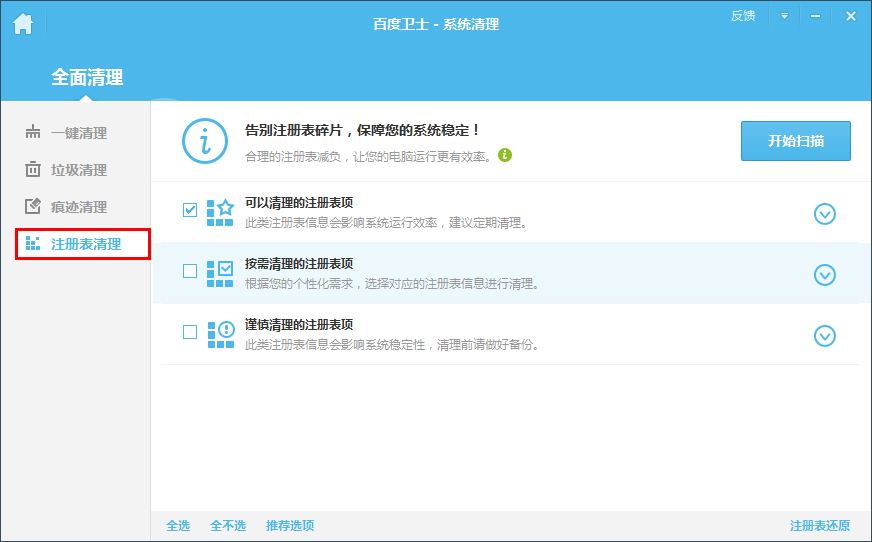Open the title bar dropdown menu arrow

(785, 17)
